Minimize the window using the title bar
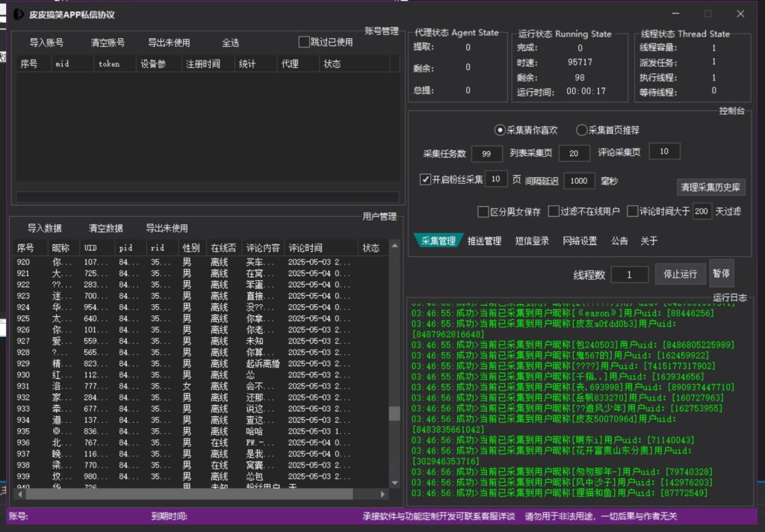Screen dimensions: 765x532 [676, 14]
